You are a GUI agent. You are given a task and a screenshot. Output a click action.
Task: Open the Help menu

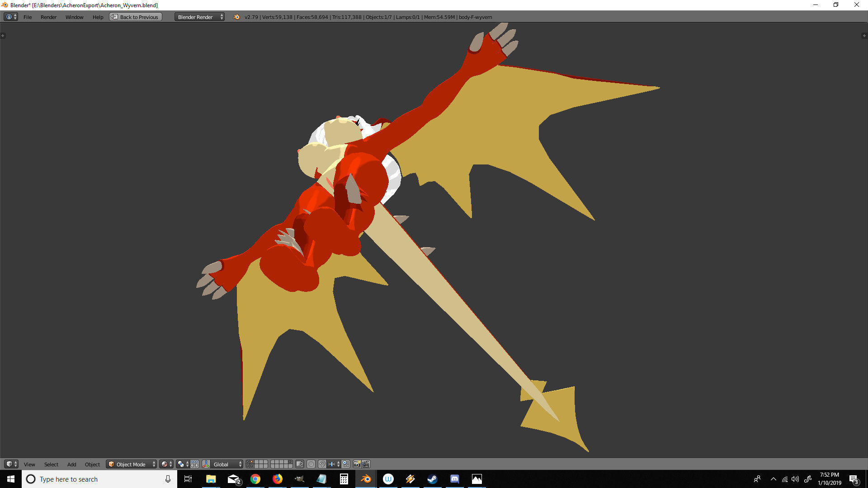(x=98, y=17)
